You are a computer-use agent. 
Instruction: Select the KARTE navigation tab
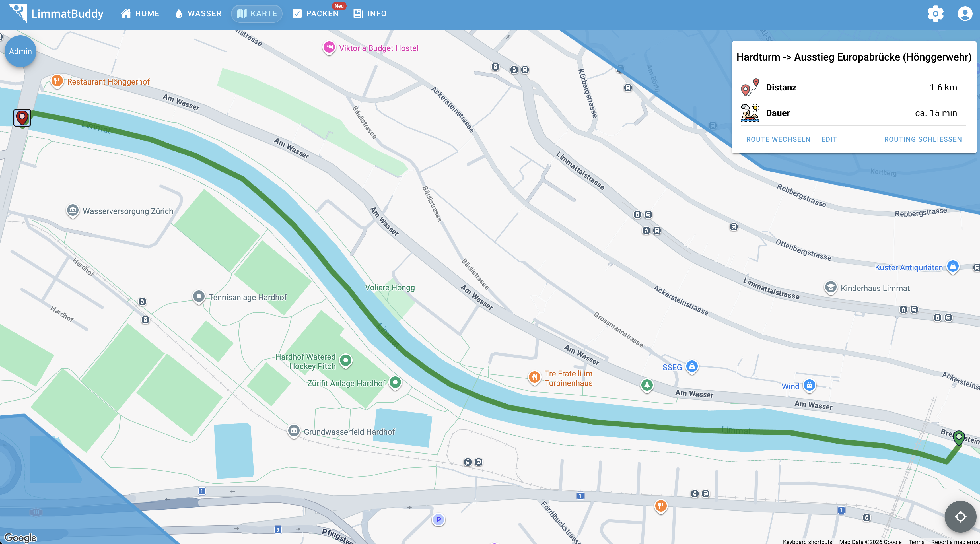tap(257, 14)
